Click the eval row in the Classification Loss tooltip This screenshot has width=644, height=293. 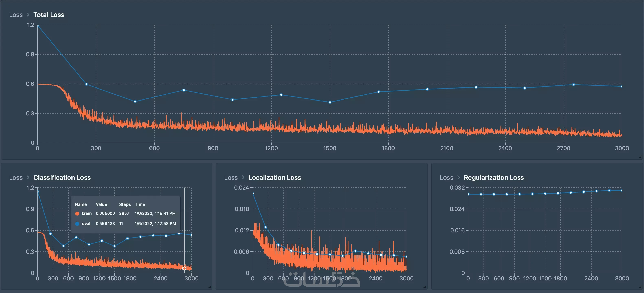(x=125, y=224)
